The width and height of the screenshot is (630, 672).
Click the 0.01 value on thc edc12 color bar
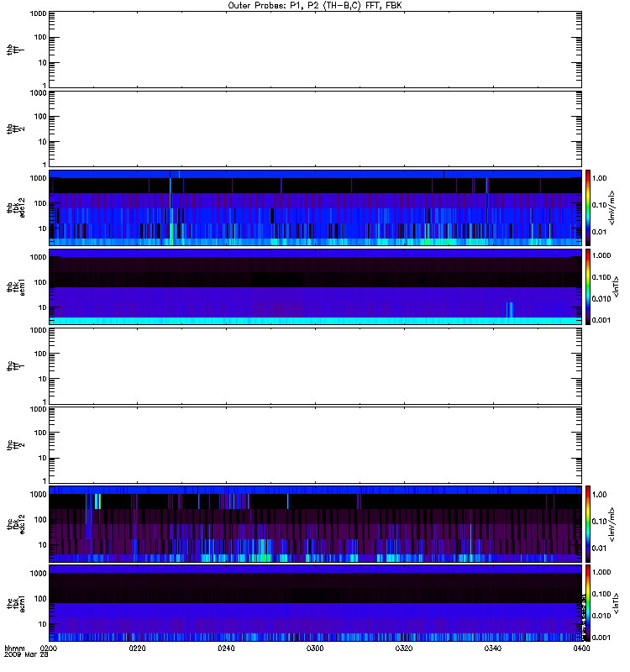600,549
